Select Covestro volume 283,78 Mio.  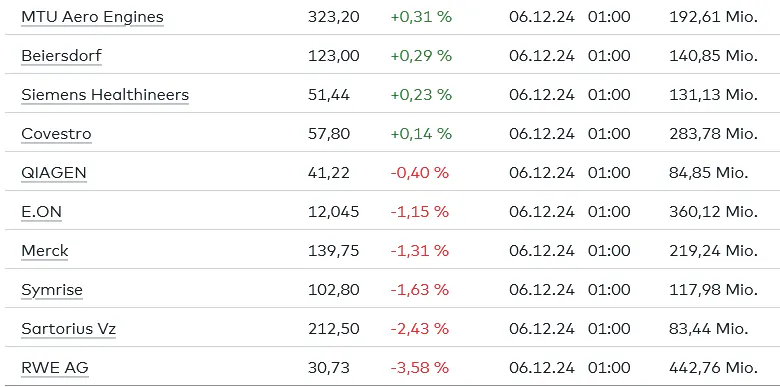pos(713,134)
